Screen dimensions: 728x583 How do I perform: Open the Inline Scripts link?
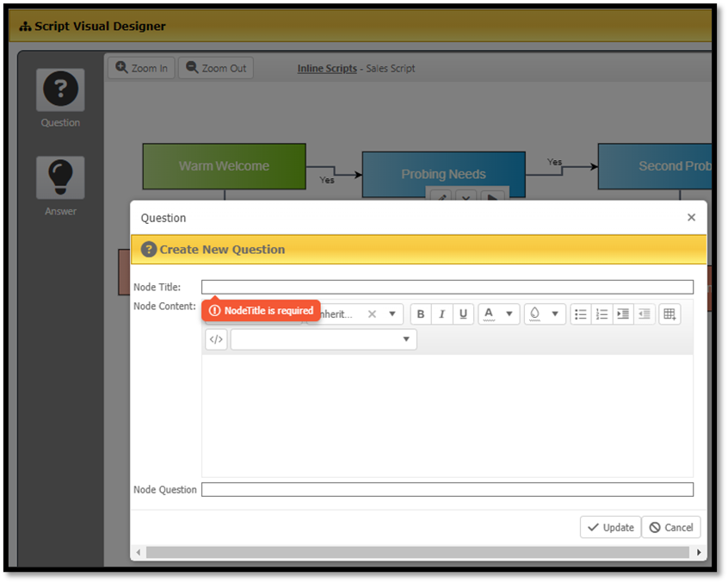[x=327, y=68]
